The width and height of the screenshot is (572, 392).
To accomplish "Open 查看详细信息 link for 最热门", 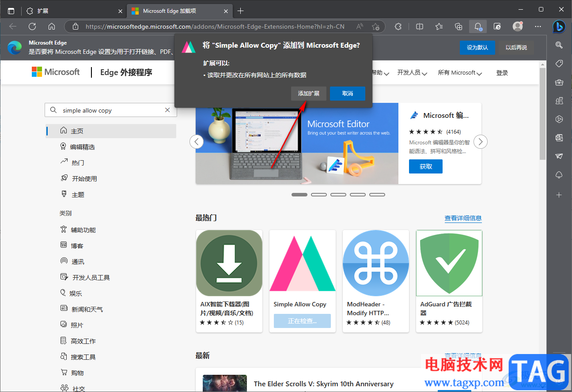I will pos(463,218).
